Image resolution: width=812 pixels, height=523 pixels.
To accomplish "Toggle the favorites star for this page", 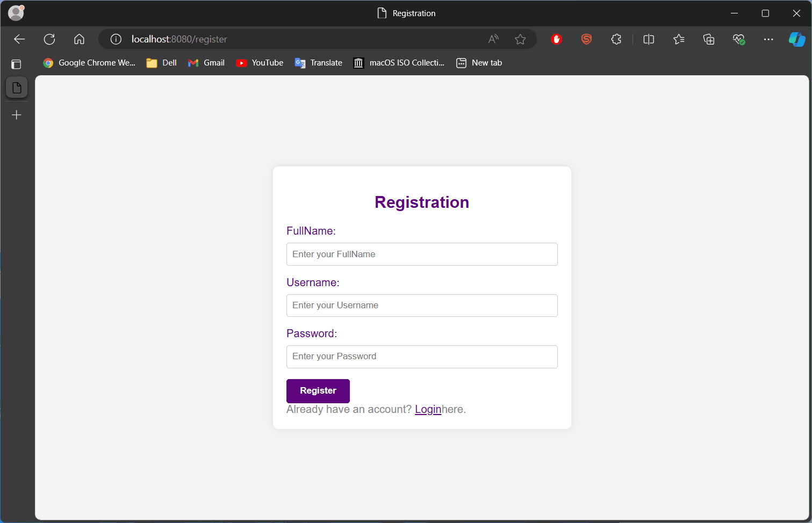I will pos(520,39).
